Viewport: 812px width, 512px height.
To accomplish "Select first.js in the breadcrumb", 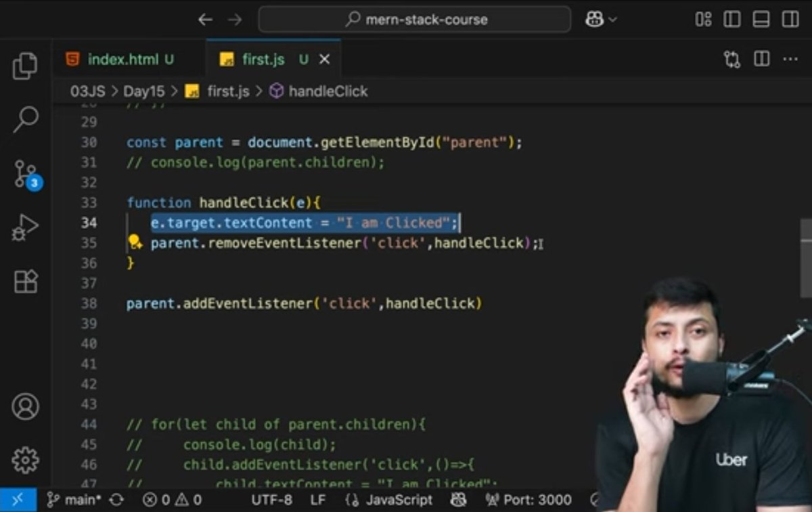I will pos(217,91).
